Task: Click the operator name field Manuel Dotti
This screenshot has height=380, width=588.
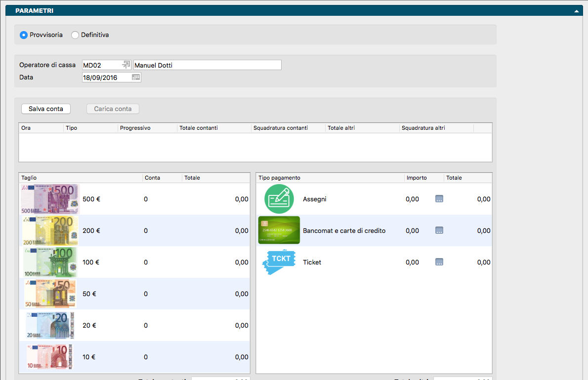Action: (207, 65)
